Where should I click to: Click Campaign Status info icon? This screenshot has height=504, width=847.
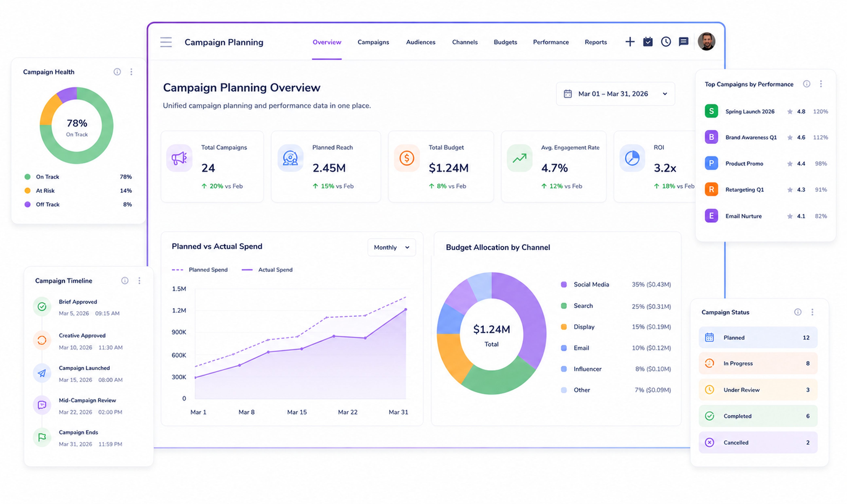click(797, 312)
